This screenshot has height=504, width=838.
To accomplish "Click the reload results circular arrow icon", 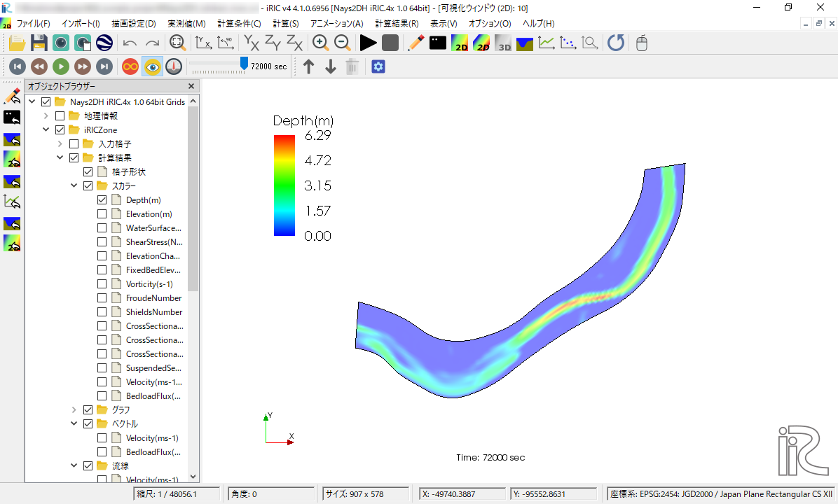I will click(616, 43).
